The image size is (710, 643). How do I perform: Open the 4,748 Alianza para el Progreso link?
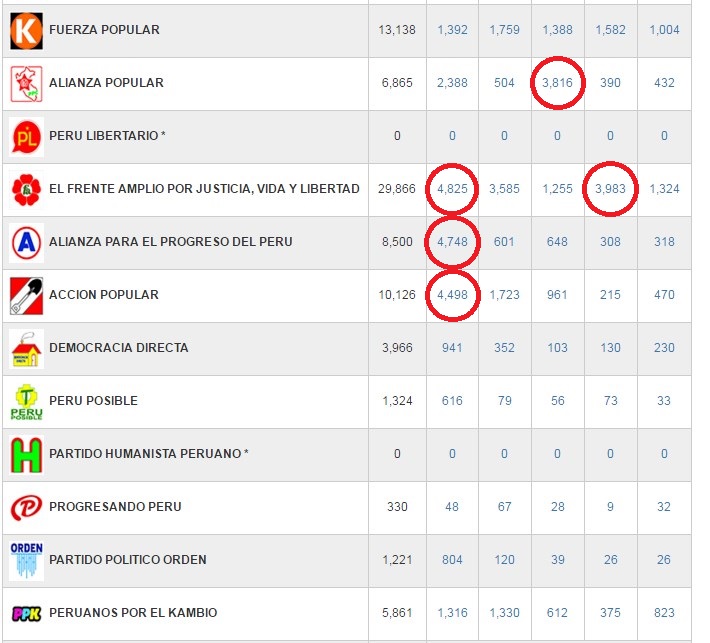tap(452, 242)
